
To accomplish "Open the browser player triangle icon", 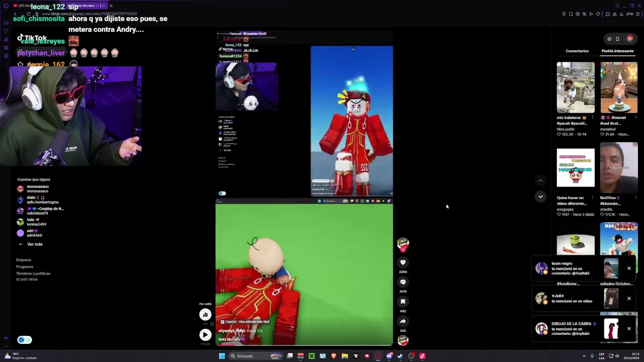I will (x=591, y=14).
